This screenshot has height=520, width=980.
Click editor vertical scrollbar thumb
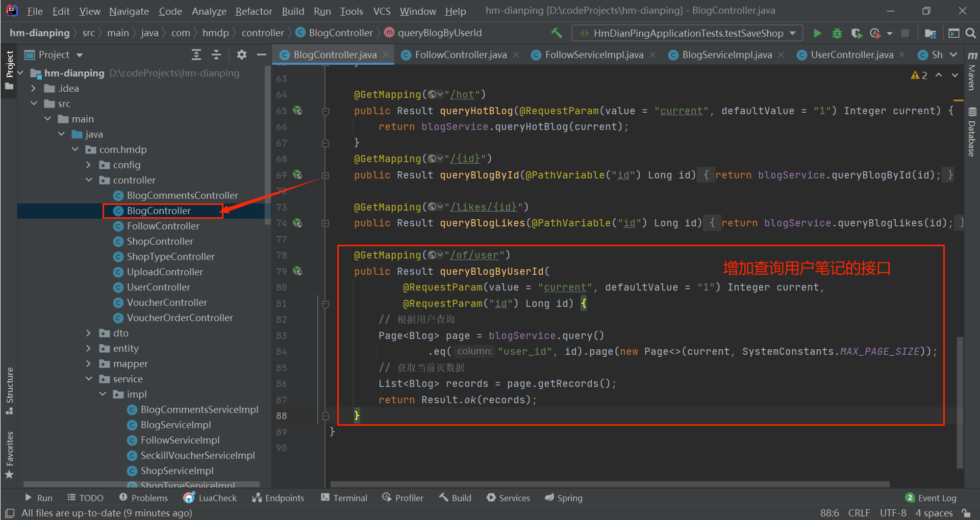click(x=960, y=402)
